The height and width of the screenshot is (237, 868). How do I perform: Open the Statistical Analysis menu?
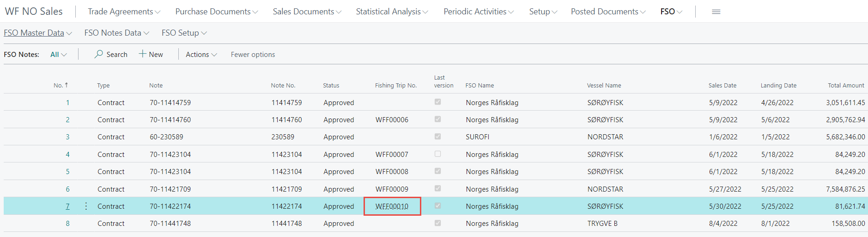click(x=392, y=12)
